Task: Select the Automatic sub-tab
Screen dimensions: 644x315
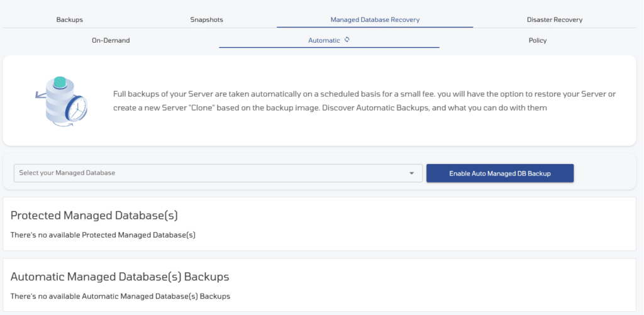Action: click(324, 40)
